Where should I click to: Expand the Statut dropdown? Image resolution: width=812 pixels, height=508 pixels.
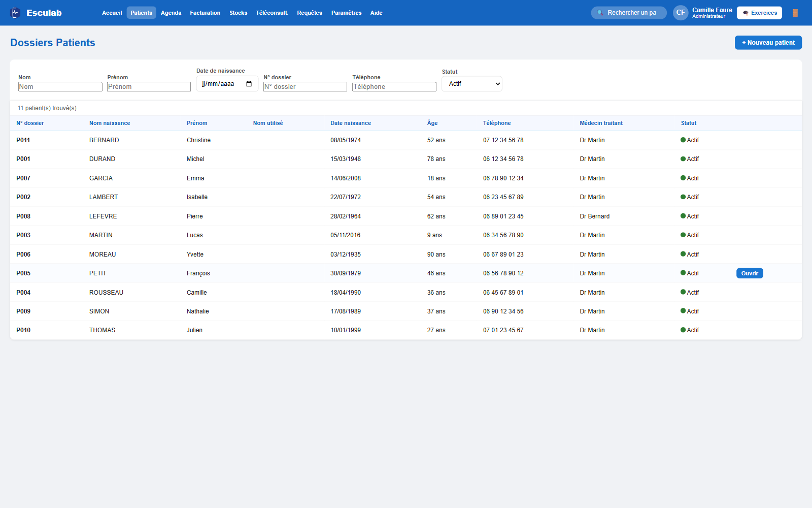click(x=472, y=84)
